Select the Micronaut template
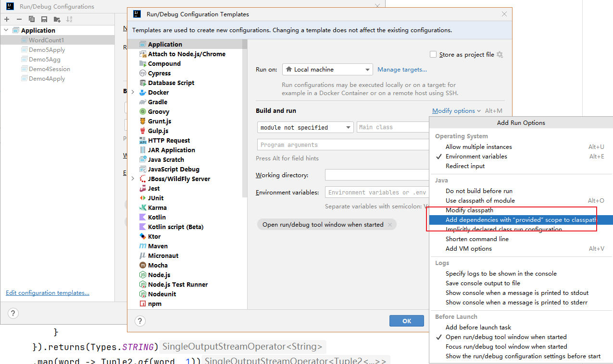 pos(163,255)
